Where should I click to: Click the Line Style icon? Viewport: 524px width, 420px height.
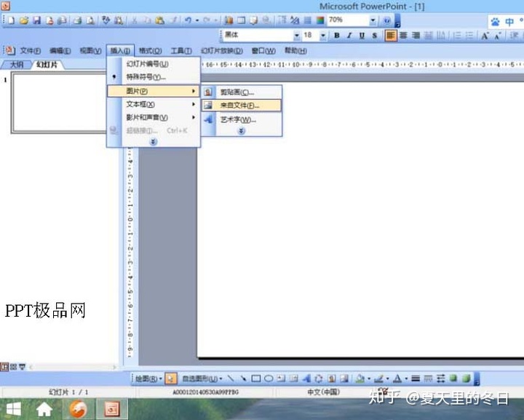[416, 379]
